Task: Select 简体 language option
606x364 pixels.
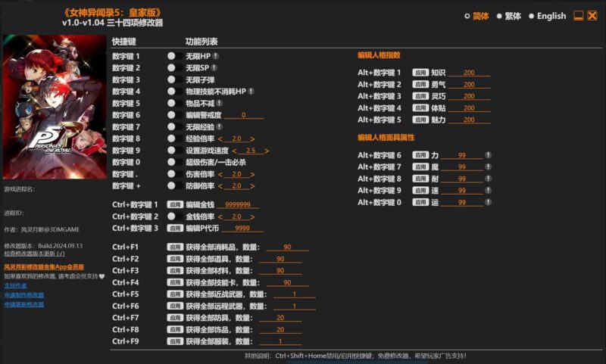Action: 476,16
